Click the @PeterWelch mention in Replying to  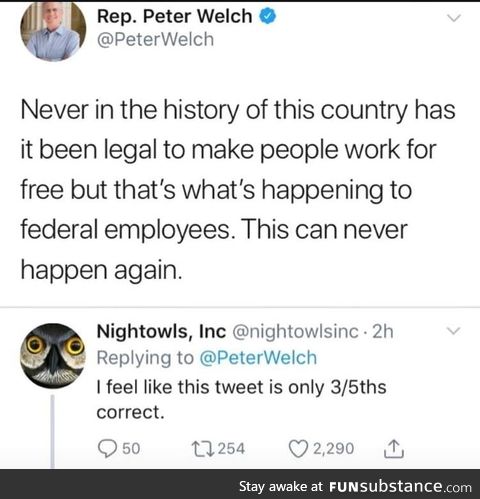(258, 358)
